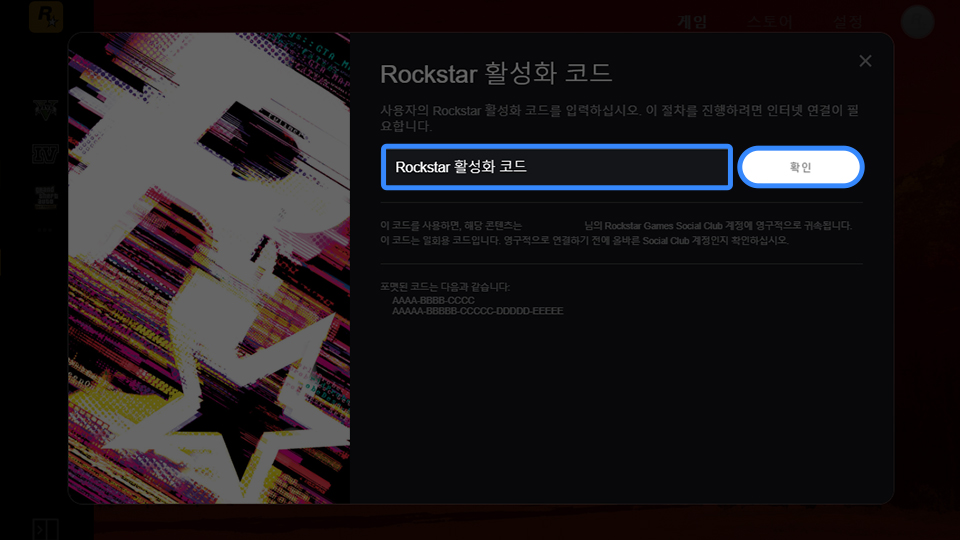The height and width of the screenshot is (540, 960).
Task: Click the instruction text about internet connection
Action: [620, 118]
